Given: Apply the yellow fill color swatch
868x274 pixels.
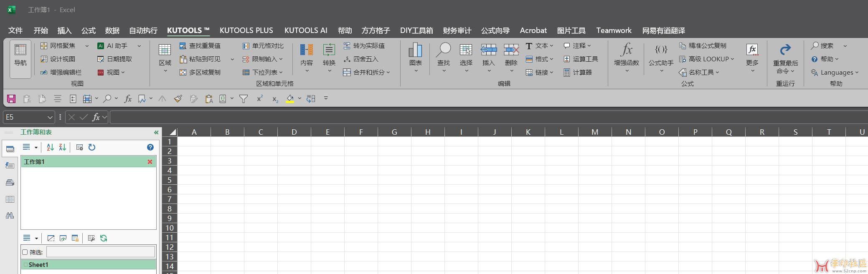Looking at the screenshot, I should (289, 99).
